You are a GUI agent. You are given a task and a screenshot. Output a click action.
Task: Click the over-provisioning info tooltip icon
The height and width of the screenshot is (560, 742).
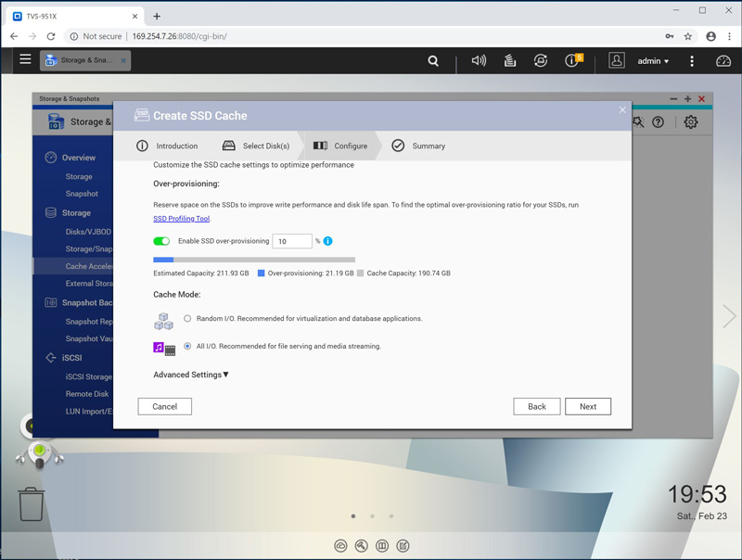(327, 241)
